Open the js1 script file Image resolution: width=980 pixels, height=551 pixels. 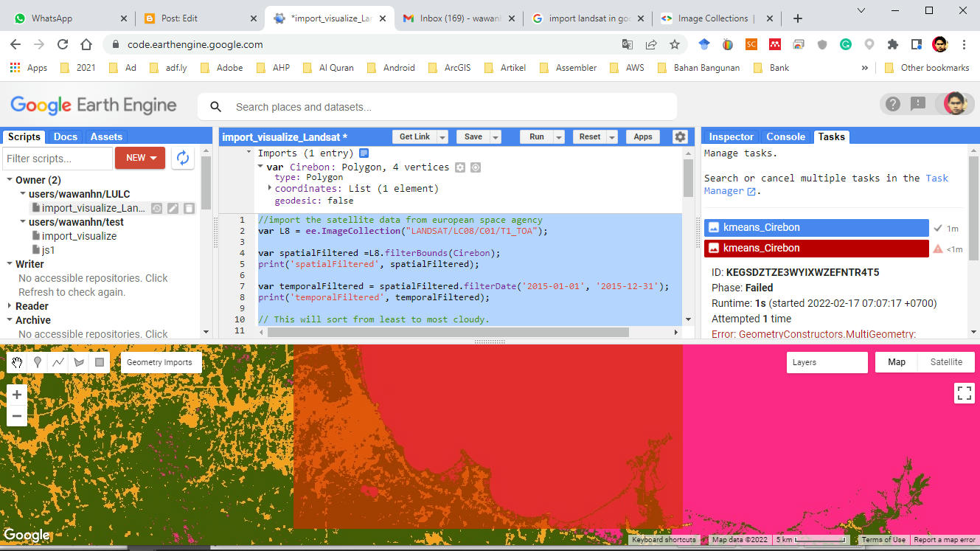click(48, 250)
